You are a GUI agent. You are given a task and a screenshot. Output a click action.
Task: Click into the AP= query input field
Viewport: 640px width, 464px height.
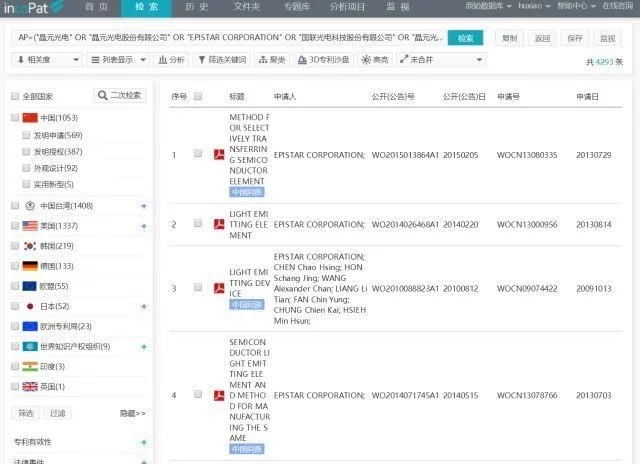tap(225, 38)
